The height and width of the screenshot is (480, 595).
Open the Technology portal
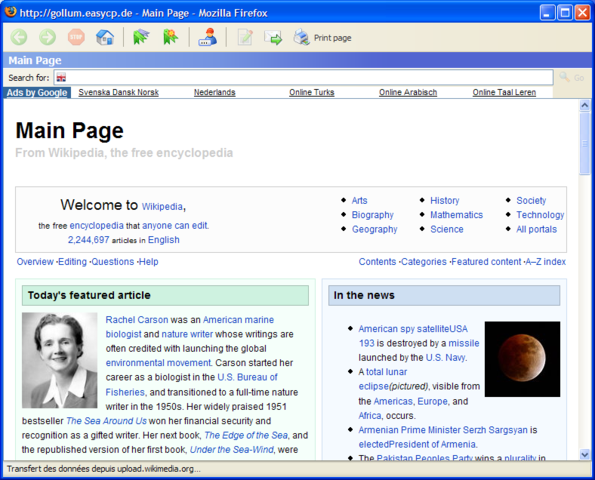pos(540,215)
